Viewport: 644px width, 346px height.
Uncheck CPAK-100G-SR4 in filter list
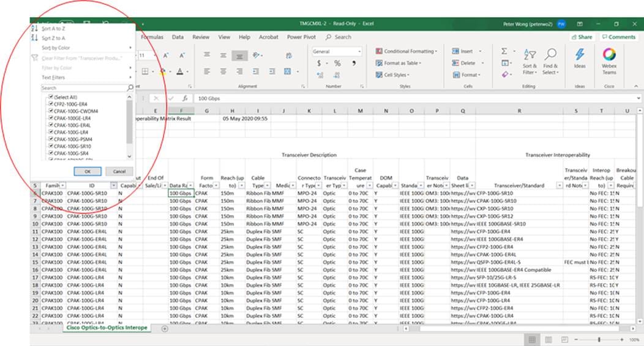(51, 153)
